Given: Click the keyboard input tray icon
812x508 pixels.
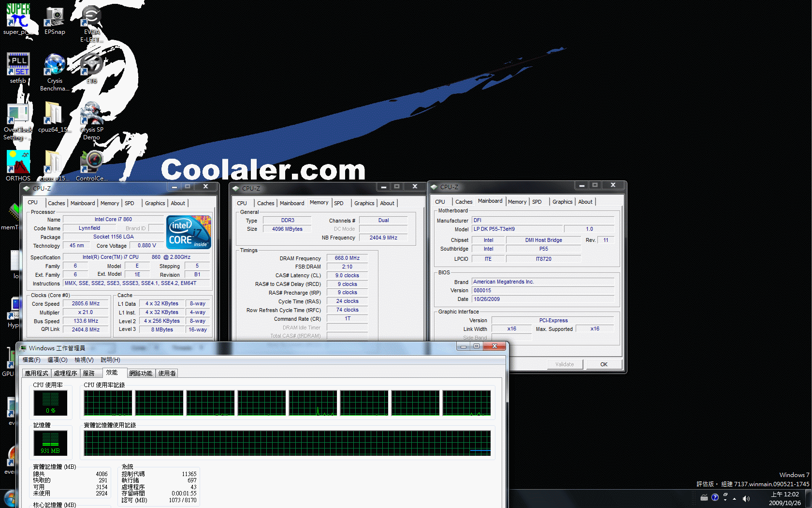Looking at the screenshot, I should pyautogui.click(x=704, y=498).
